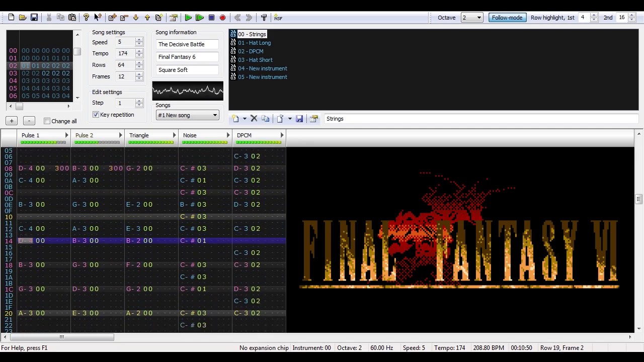The height and width of the screenshot is (362, 644).
Task: Open the About question mark icon
Action: [86, 18]
